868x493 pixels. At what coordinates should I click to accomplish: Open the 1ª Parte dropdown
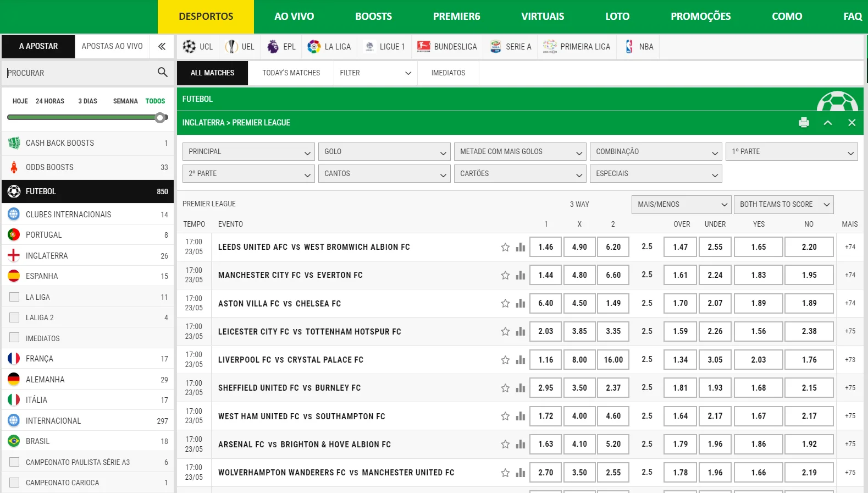(792, 152)
